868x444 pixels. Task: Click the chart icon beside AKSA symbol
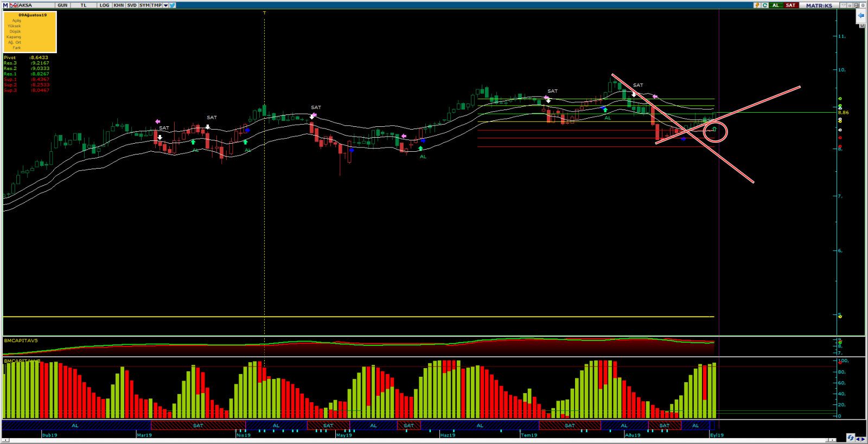click(x=14, y=5)
